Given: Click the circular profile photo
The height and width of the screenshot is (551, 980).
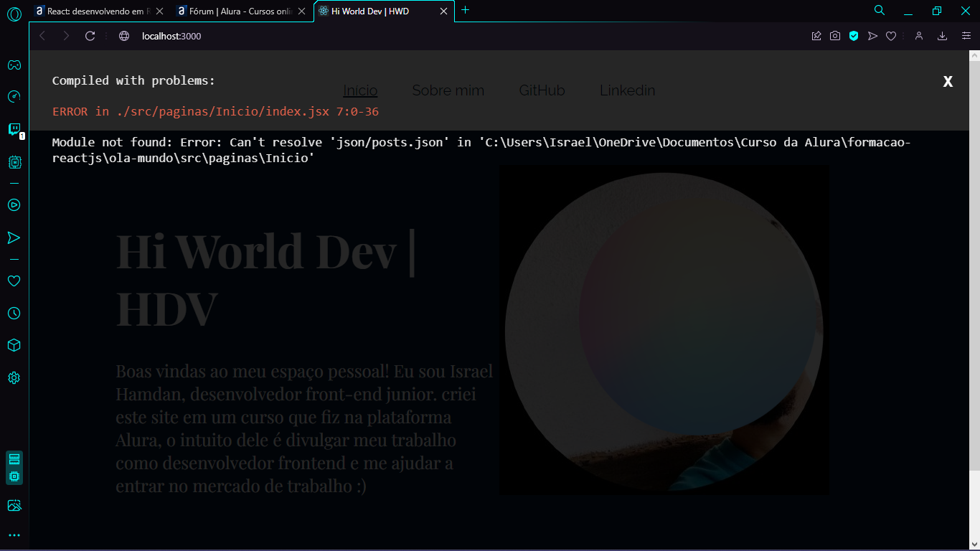Looking at the screenshot, I should pos(664,330).
